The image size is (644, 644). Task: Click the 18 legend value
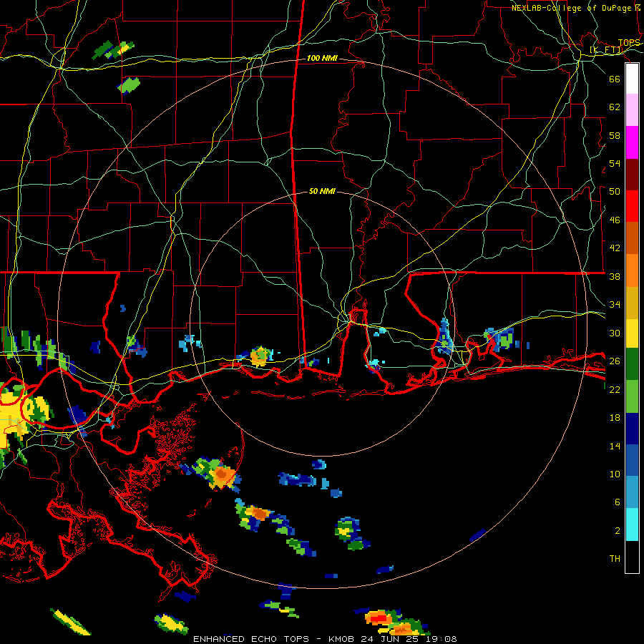pyautogui.click(x=615, y=418)
